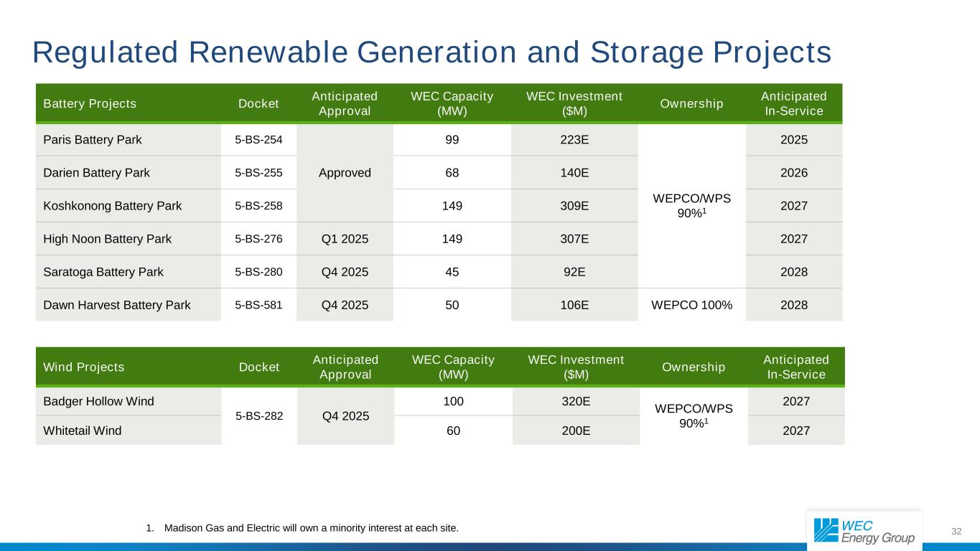
Task: Select the 223E investment value
Action: click(574, 140)
